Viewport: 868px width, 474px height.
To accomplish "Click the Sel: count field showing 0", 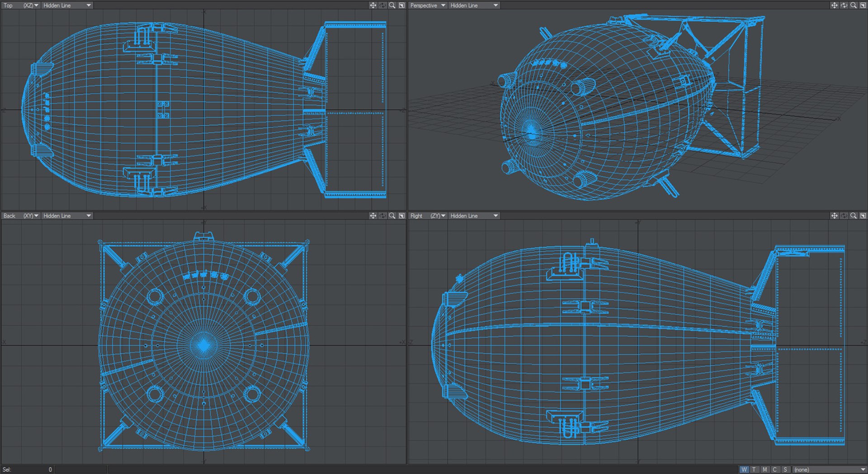I will tap(27, 469).
